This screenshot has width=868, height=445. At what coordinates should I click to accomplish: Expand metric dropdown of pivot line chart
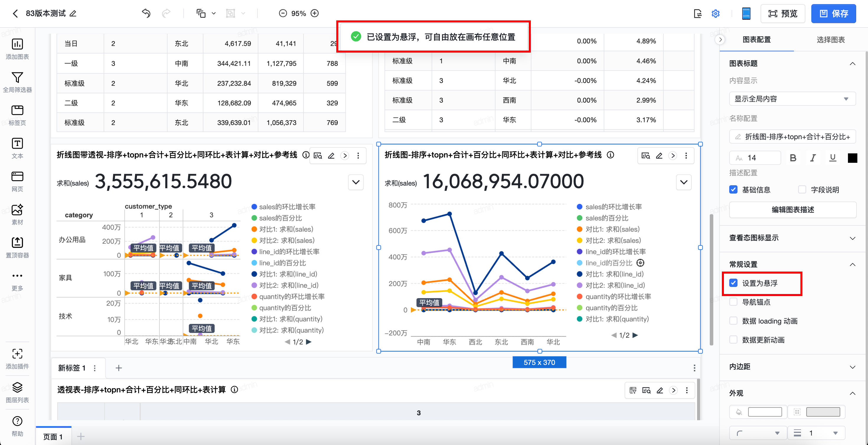coord(356,182)
